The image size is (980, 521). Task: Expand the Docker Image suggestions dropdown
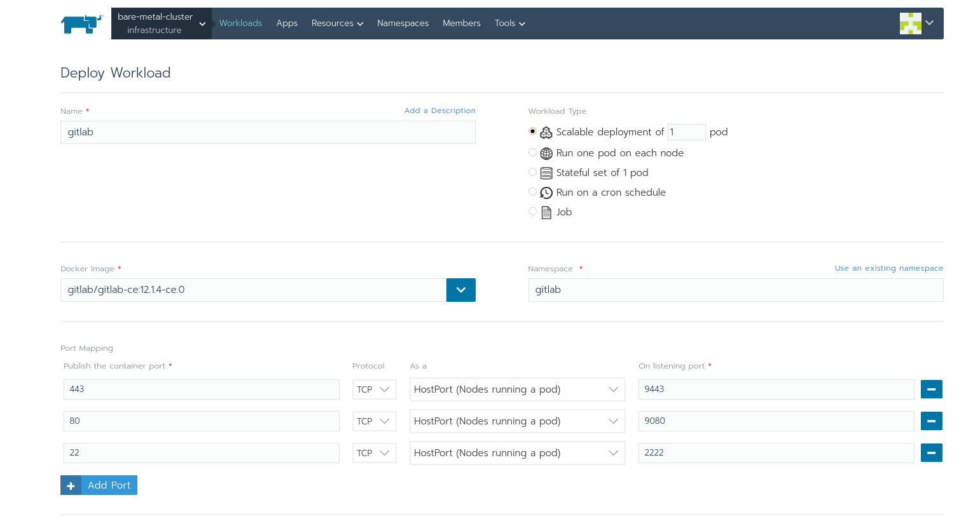click(x=460, y=290)
